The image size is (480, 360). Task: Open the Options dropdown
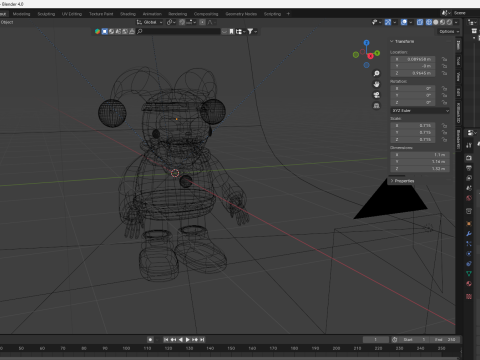(449, 31)
